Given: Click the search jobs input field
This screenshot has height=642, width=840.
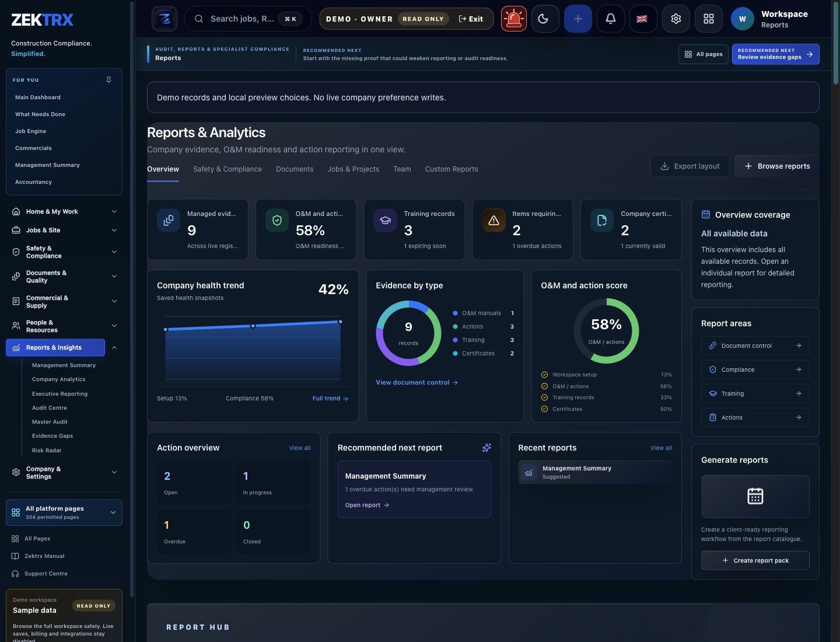Looking at the screenshot, I should click(248, 19).
